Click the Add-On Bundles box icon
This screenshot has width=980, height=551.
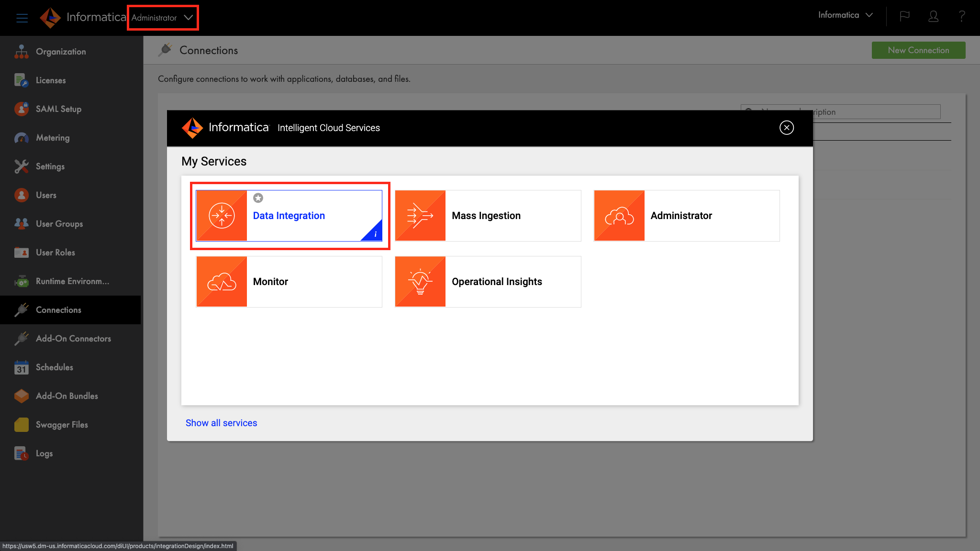22,396
